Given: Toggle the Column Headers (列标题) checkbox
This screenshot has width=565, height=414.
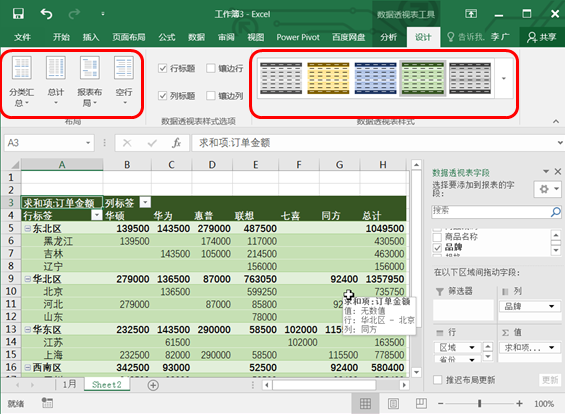Looking at the screenshot, I should coord(163,96).
